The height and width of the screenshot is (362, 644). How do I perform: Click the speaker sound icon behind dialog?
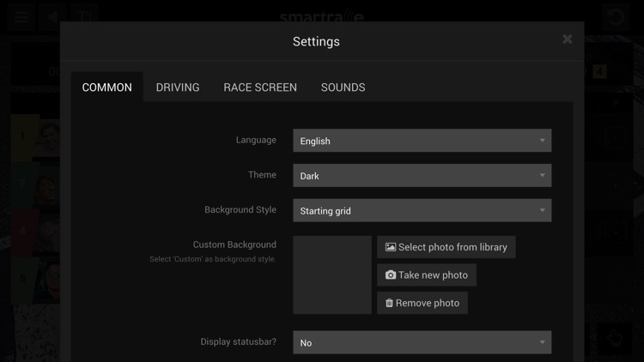[52, 17]
